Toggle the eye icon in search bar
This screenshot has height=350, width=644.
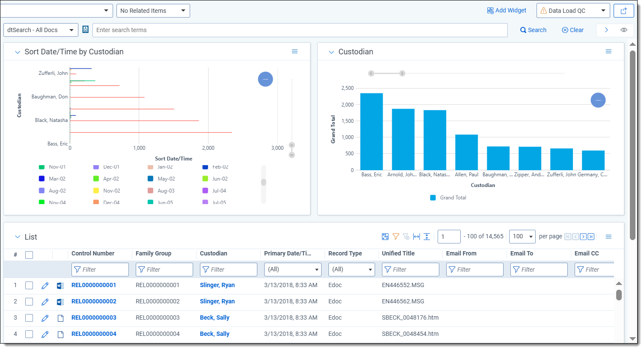point(624,30)
